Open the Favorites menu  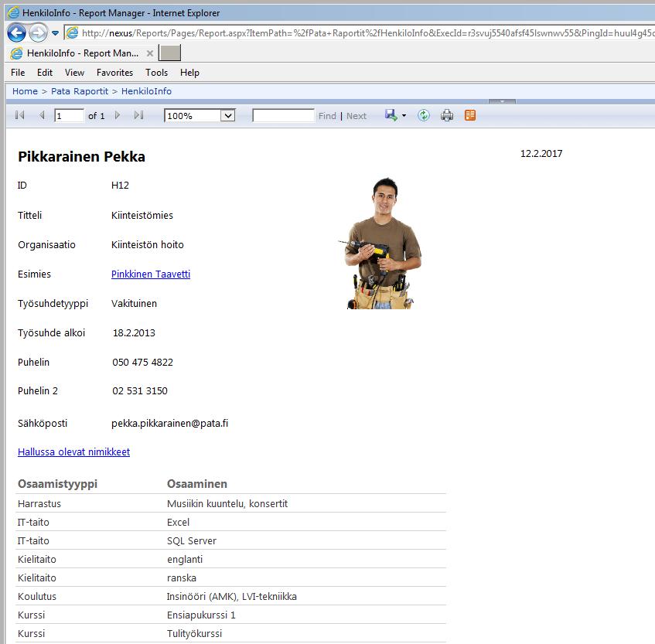(x=115, y=73)
